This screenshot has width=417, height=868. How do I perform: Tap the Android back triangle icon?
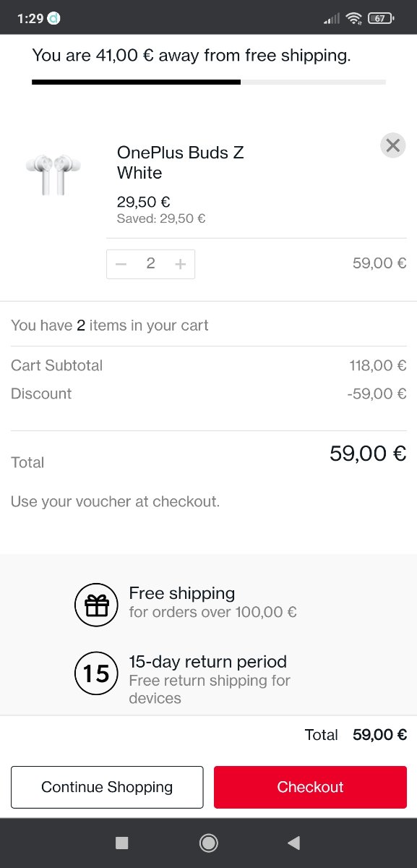click(293, 843)
